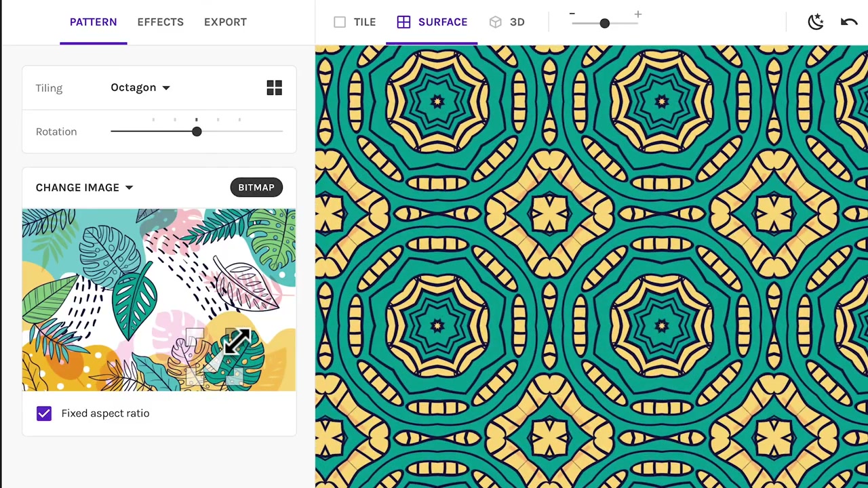The width and height of the screenshot is (868, 488).
Task: Uncheck Fixed aspect ratio checkbox
Action: pyautogui.click(x=44, y=413)
